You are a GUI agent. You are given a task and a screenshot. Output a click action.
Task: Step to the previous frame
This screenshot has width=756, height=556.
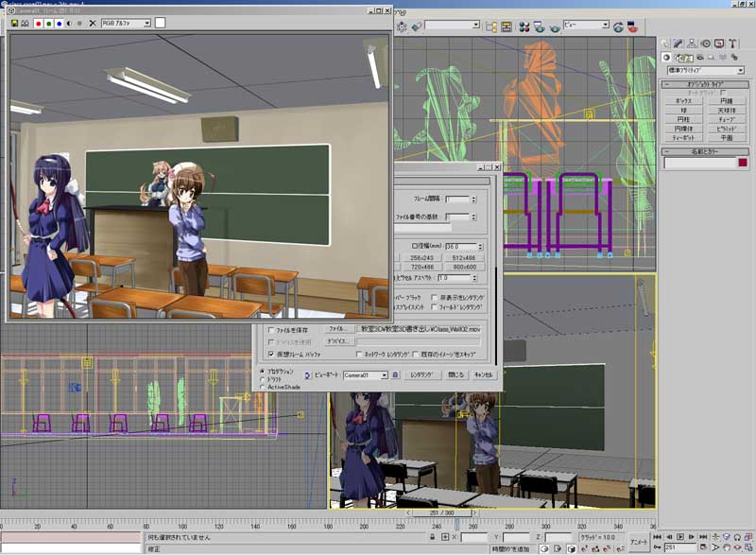pos(669,537)
